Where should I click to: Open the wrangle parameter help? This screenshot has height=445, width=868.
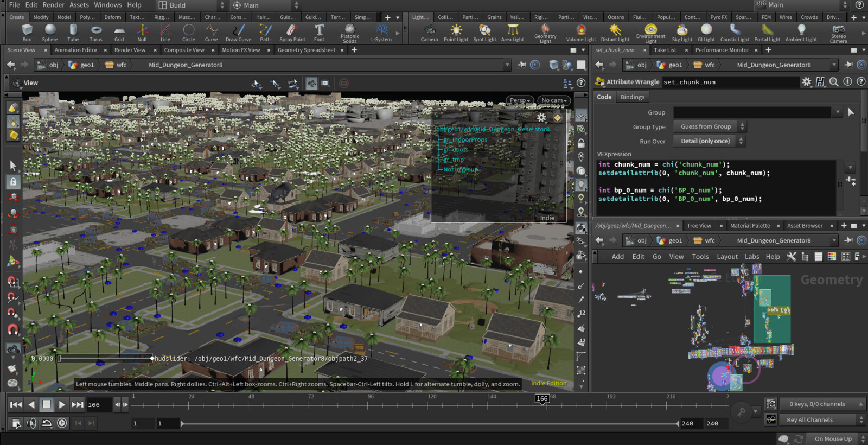point(861,82)
